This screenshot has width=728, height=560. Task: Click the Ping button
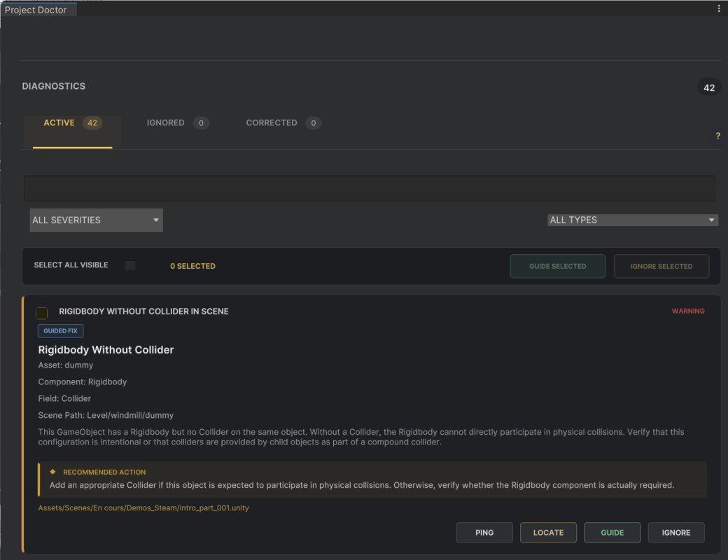484,533
